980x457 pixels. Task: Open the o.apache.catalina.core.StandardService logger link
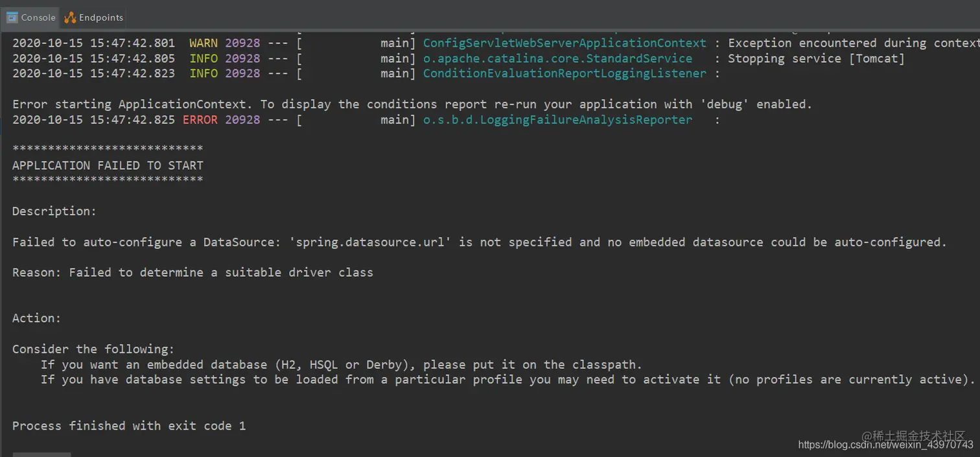coord(557,58)
